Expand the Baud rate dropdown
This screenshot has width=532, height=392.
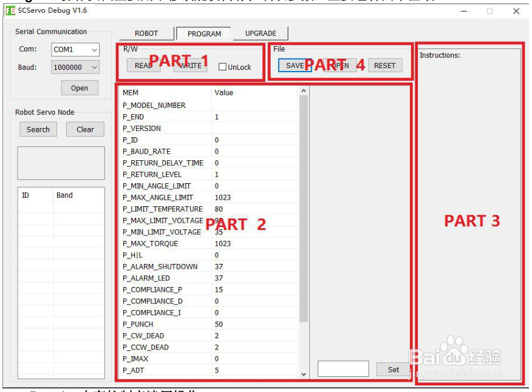pyautogui.click(x=75, y=67)
